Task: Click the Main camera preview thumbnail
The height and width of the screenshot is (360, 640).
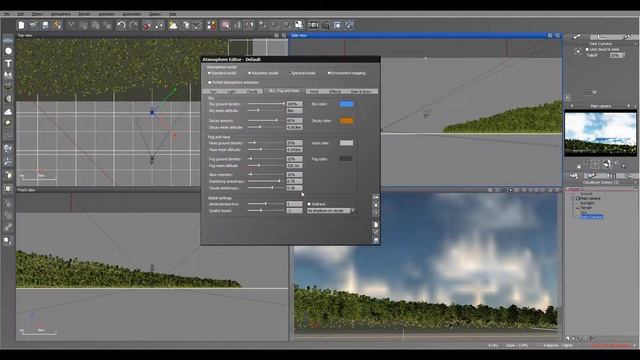Action: (x=600, y=134)
